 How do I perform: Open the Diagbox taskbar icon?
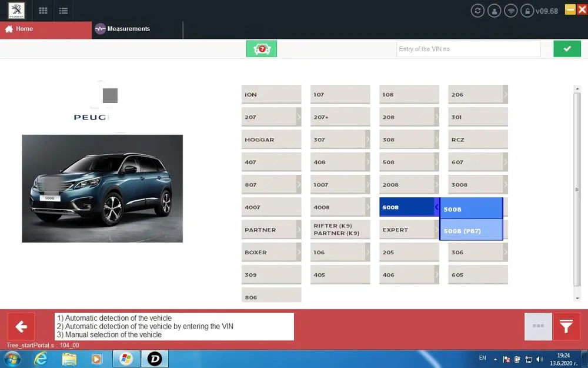pos(154,358)
